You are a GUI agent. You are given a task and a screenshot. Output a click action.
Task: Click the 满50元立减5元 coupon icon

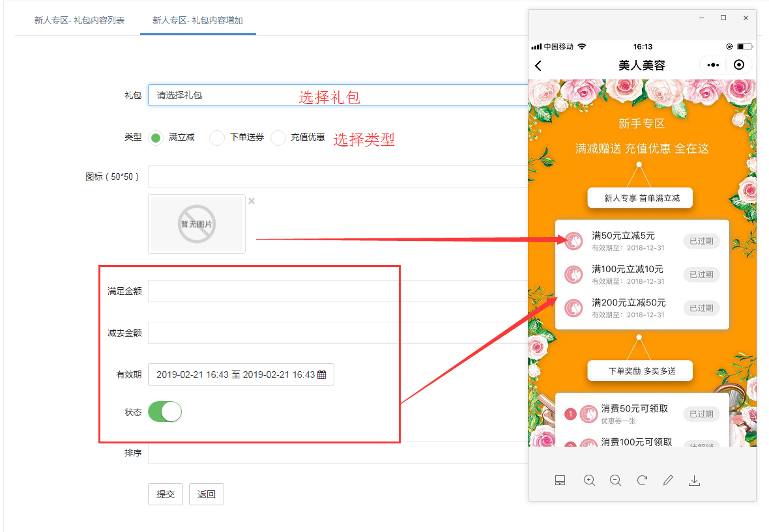573,241
